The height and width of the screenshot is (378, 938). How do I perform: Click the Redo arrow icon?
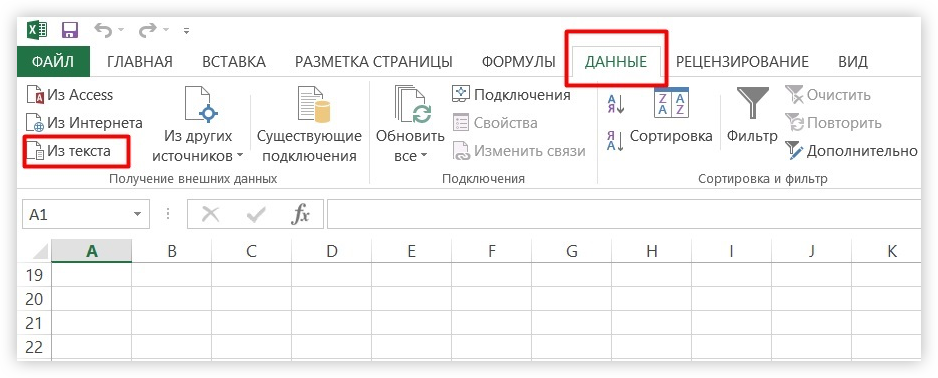pyautogui.click(x=147, y=30)
